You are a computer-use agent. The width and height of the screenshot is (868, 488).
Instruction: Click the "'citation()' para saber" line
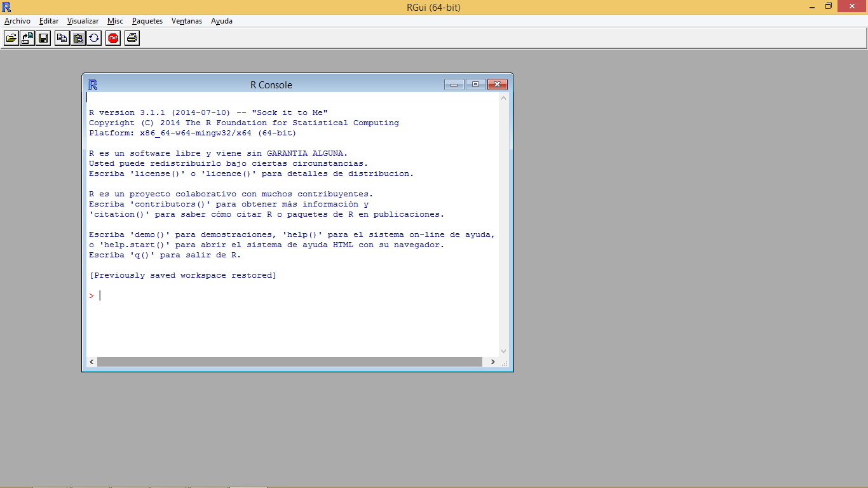tap(267, 214)
